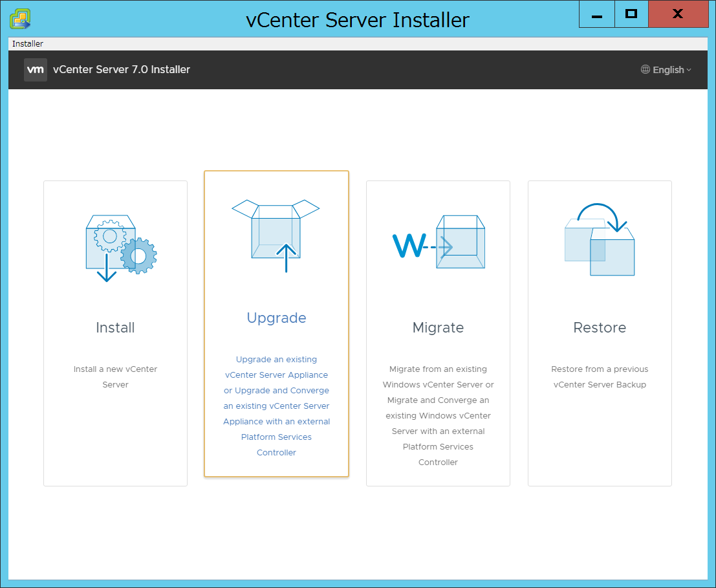Click the globe language icon
The image size is (716, 588).
[645, 69]
